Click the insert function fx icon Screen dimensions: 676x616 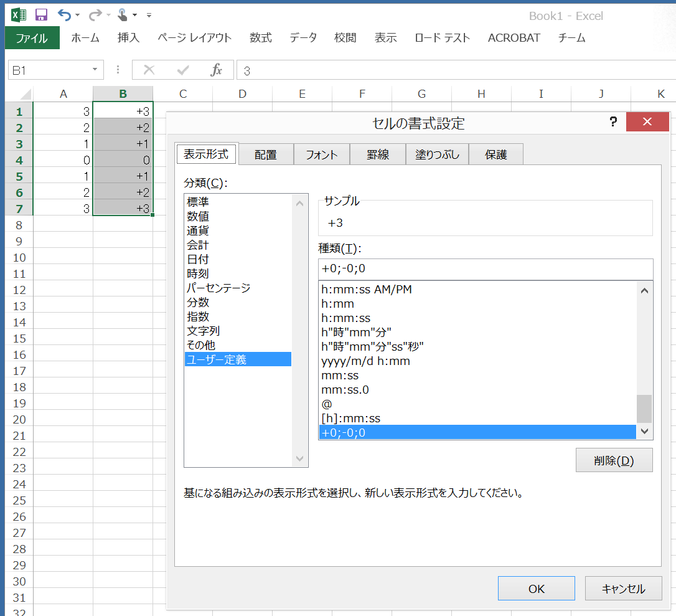coord(216,70)
